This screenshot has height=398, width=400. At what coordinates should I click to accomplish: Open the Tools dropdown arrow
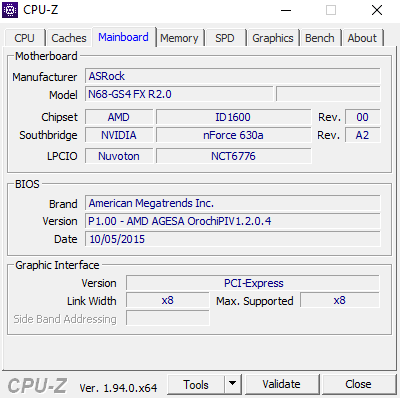(x=233, y=384)
